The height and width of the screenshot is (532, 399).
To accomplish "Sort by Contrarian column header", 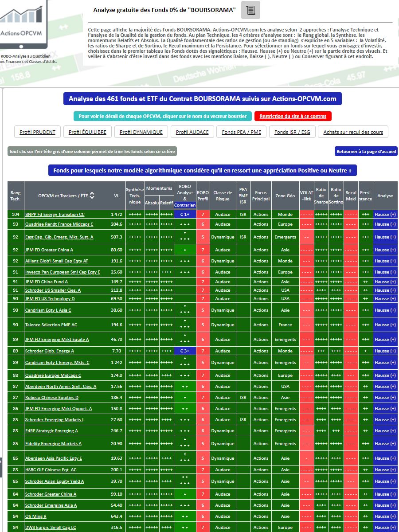I will pyautogui.click(x=185, y=205).
